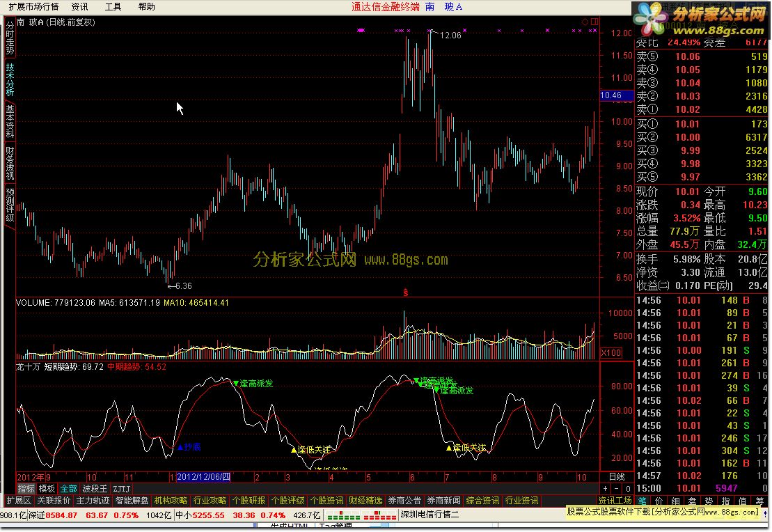Viewport: 772px width, 532px height.
Task: Open the 智能解盘 tab
Action: coord(132,501)
